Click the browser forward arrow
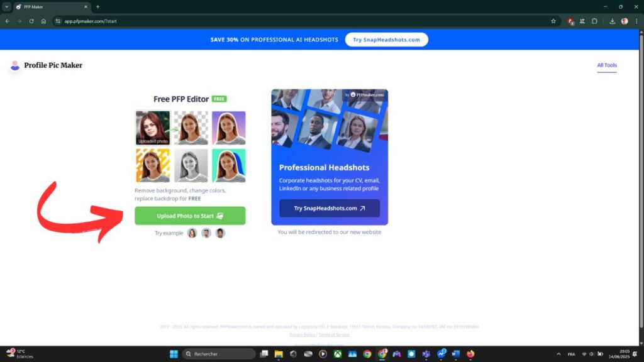Screen dimensions: 644x362 19,21
